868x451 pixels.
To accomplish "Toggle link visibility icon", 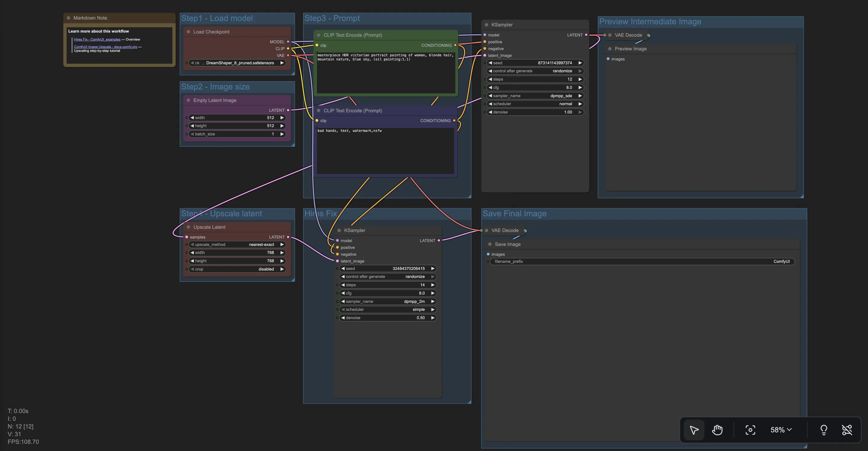I will pyautogui.click(x=847, y=430).
